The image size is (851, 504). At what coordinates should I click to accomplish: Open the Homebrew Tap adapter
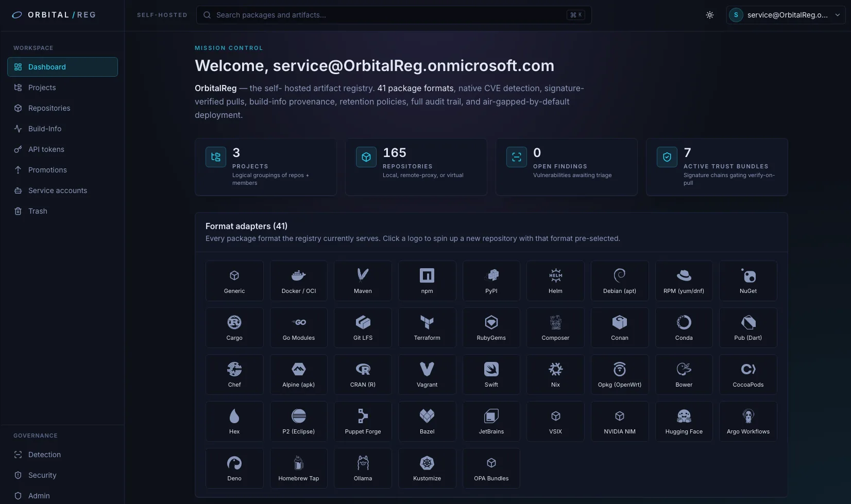click(x=299, y=468)
